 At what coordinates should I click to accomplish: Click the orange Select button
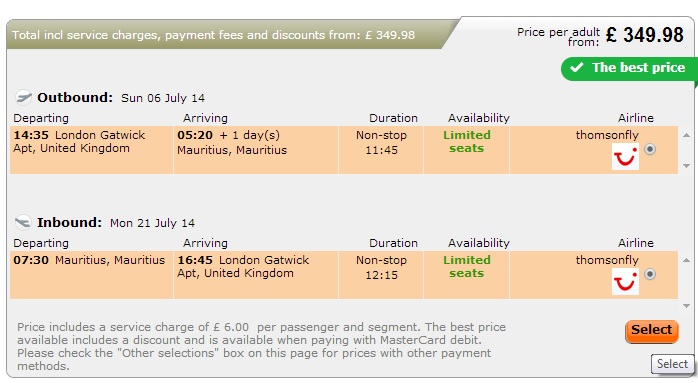[652, 331]
